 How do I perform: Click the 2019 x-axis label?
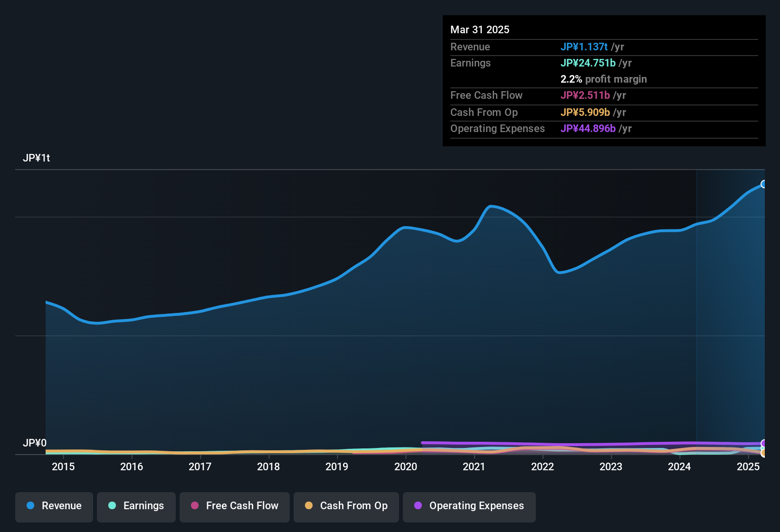(x=337, y=466)
